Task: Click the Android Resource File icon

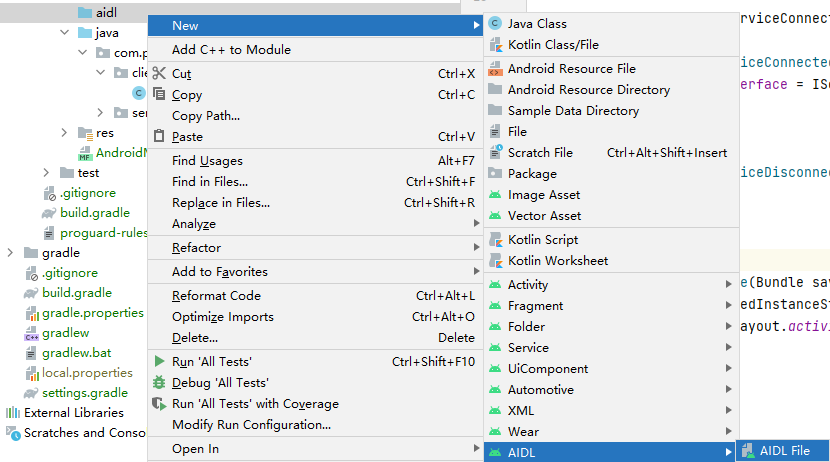Action: pos(495,68)
